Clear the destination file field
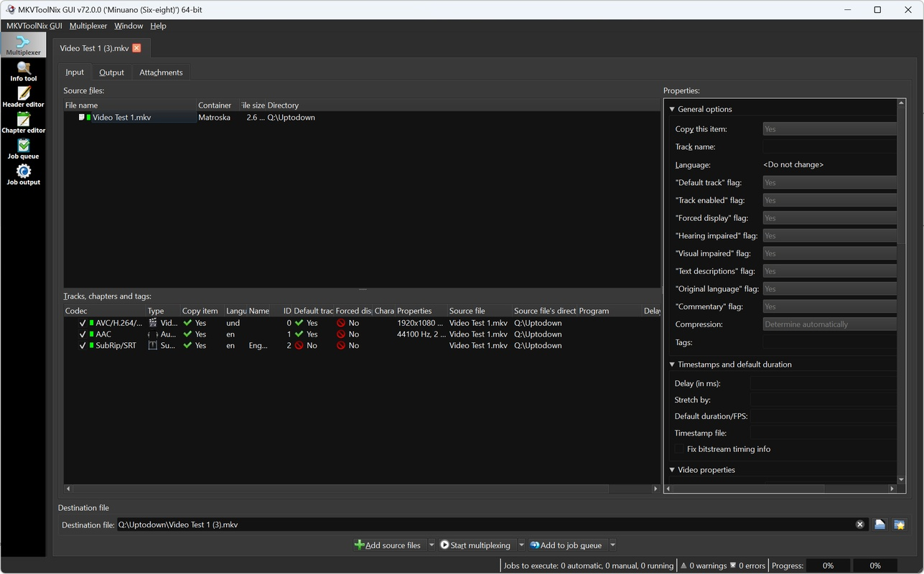 tap(860, 524)
